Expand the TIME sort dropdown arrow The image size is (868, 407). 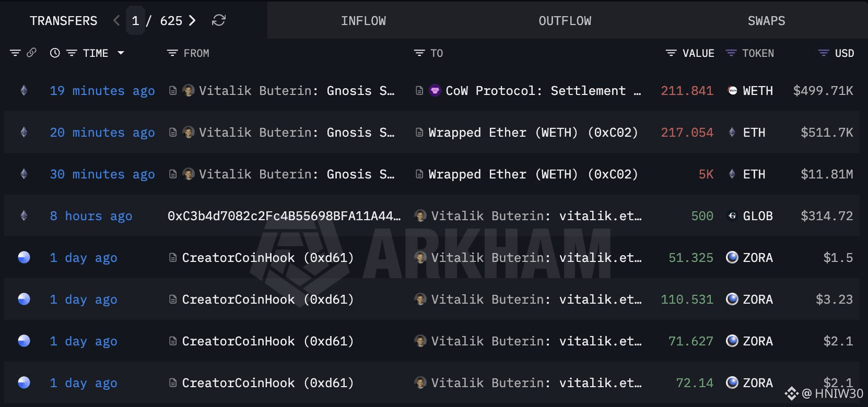tap(121, 53)
